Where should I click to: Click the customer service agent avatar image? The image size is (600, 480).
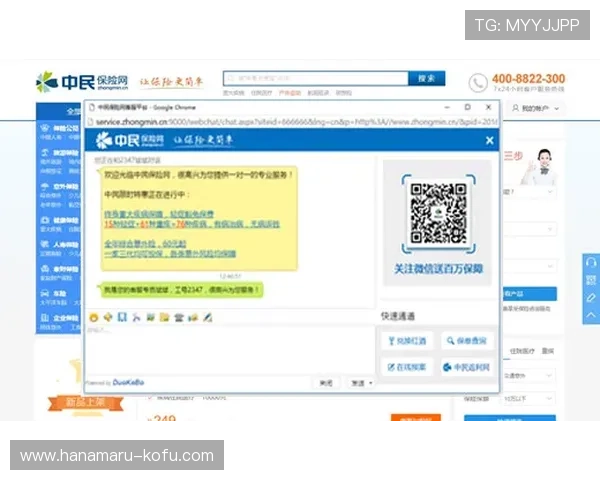pos(540,167)
